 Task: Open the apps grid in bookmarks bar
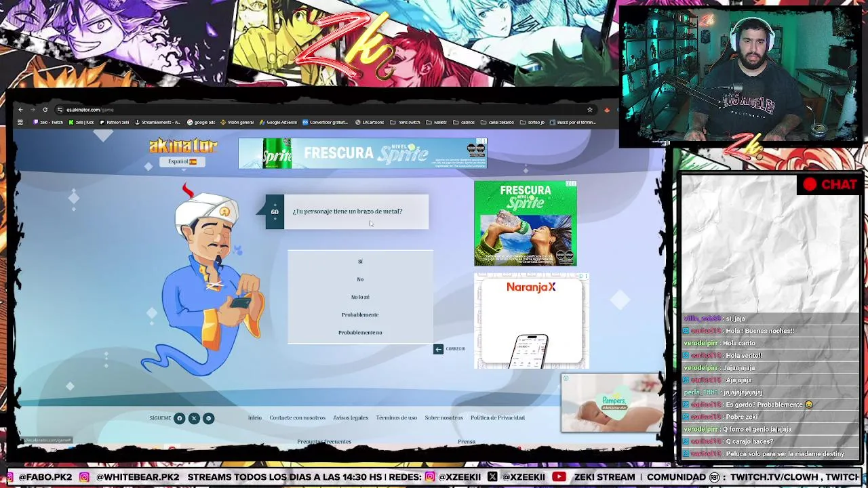(20, 123)
